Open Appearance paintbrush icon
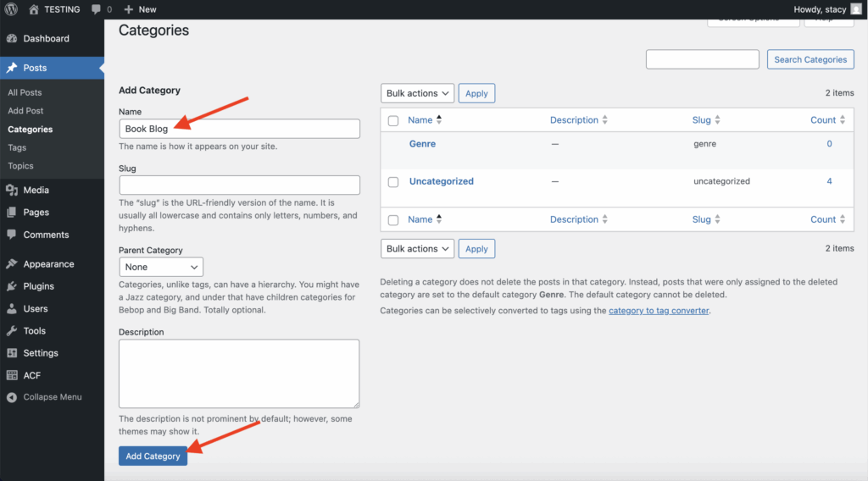The image size is (868, 481). (x=12, y=264)
